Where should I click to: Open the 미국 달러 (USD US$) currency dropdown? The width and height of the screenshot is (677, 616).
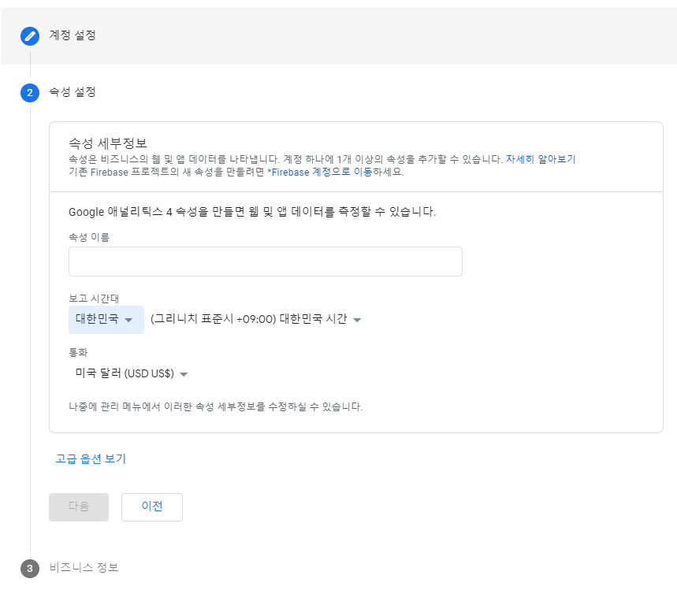point(132,373)
